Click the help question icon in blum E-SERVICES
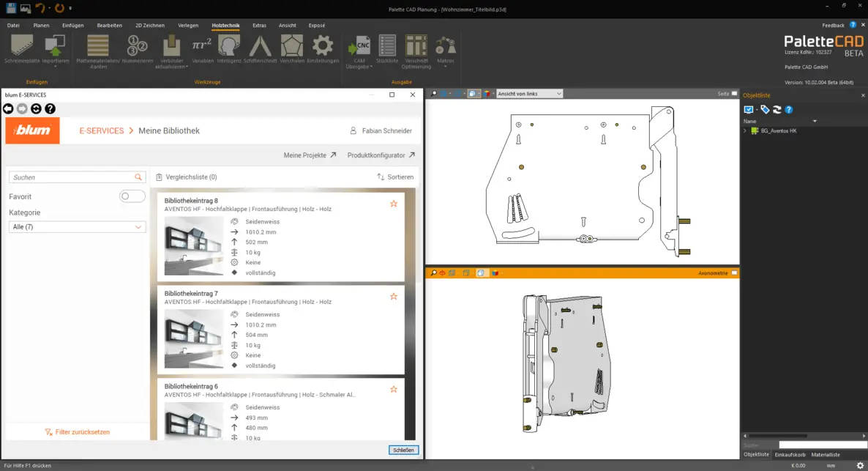 pos(50,108)
